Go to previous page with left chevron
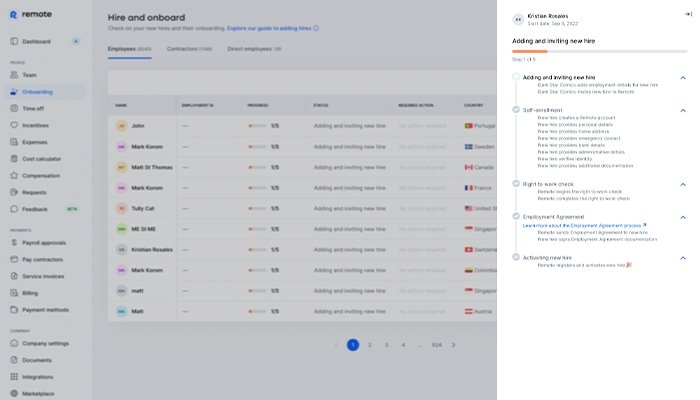 336,345
